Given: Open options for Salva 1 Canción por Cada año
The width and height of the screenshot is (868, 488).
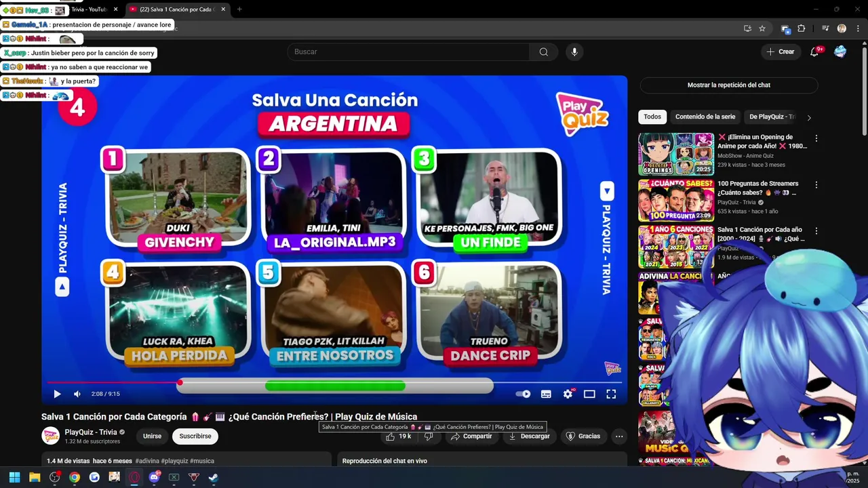Looking at the screenshot, I should click(816, 230).
